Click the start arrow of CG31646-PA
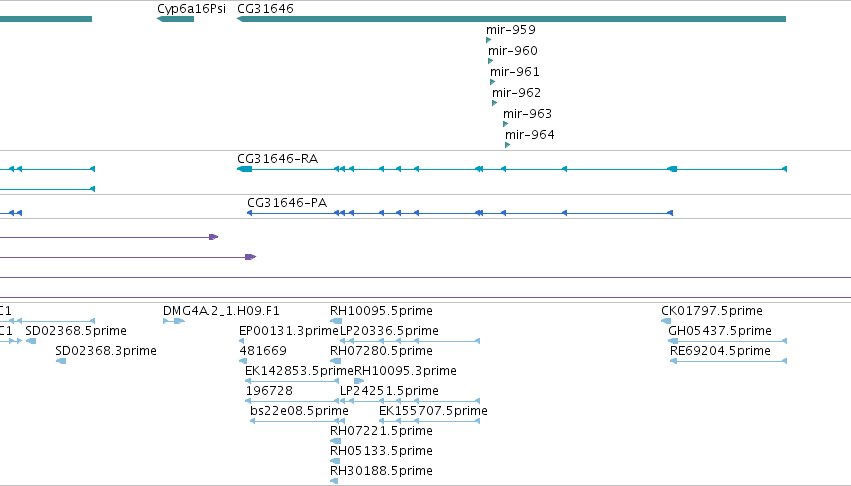Screen dimensions: 851x486 (250, 213)
